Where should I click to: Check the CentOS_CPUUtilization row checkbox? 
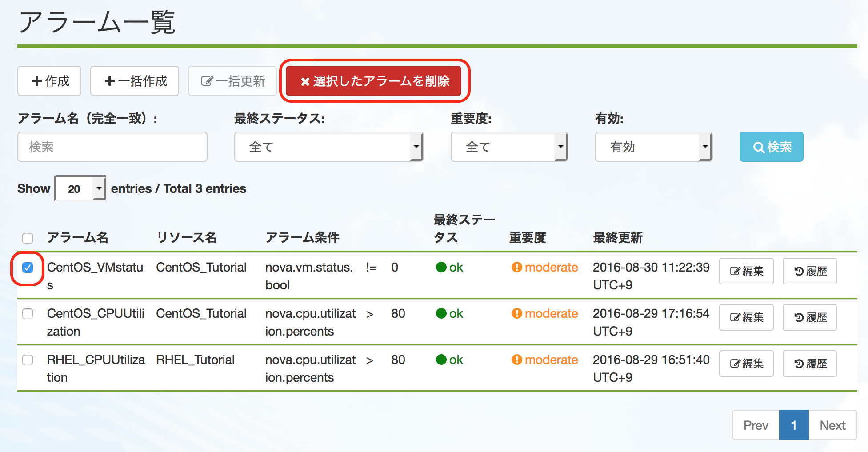pos(28,314)
